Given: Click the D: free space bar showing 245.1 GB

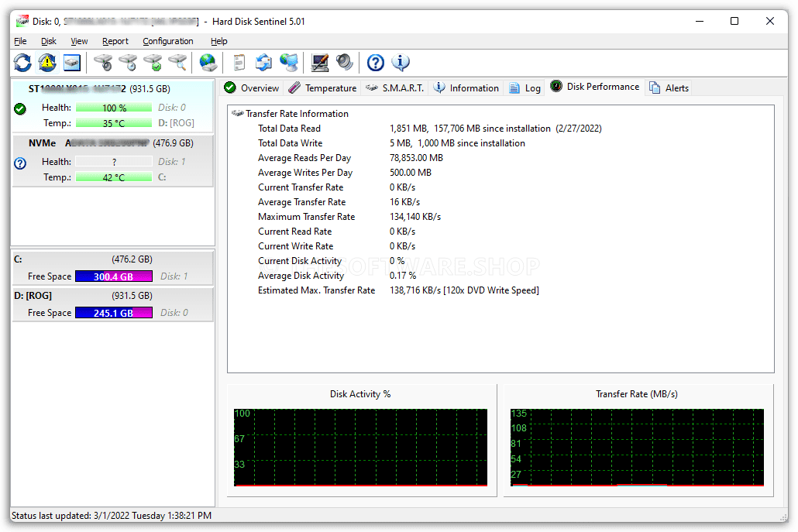Looking at the screenshot, I should click(x=114, y=314).
